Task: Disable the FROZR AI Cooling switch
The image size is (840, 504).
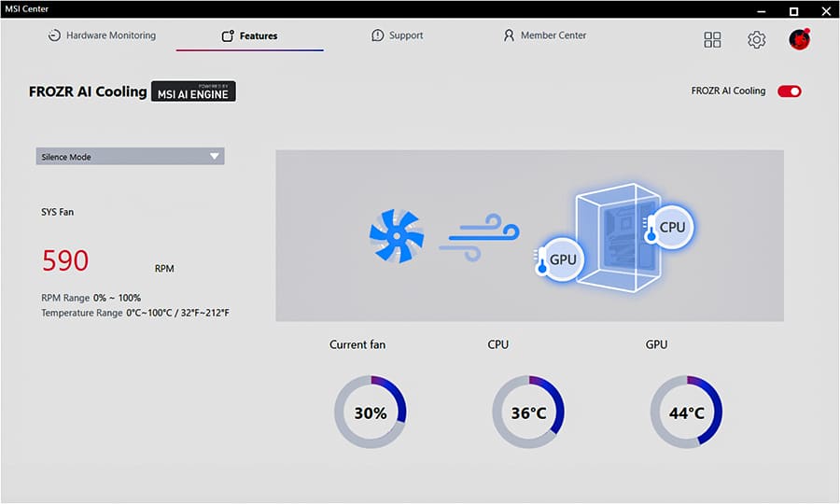Action: [x=790, y=91]
